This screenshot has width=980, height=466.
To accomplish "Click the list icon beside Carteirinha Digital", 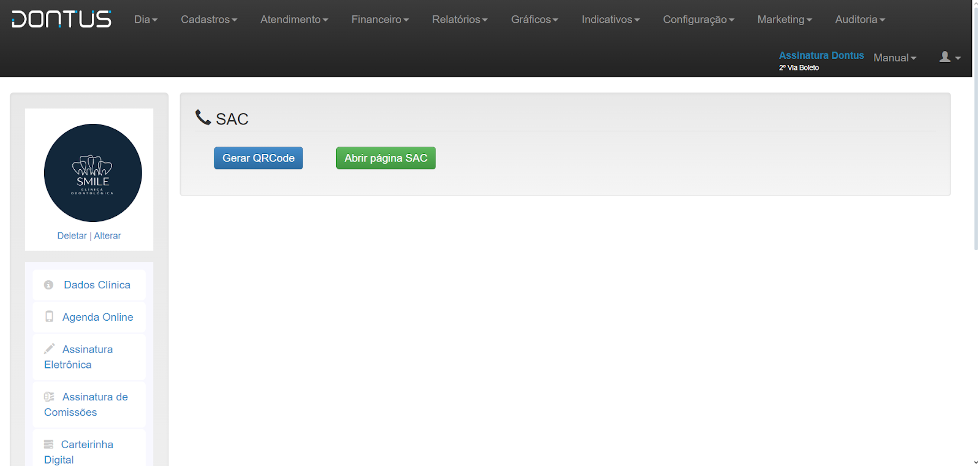I will point(49,445).
